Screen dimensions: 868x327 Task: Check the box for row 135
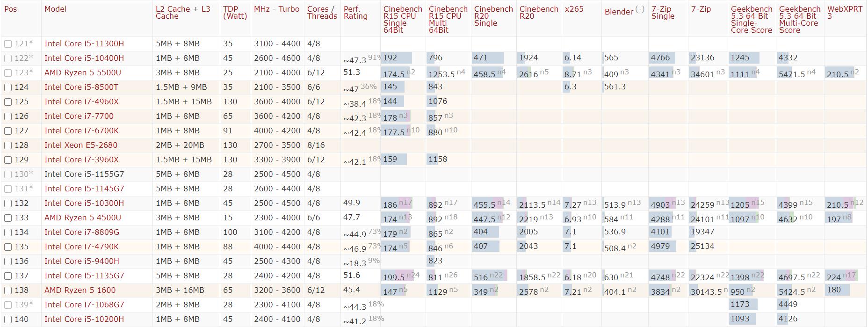click(8, 247)
